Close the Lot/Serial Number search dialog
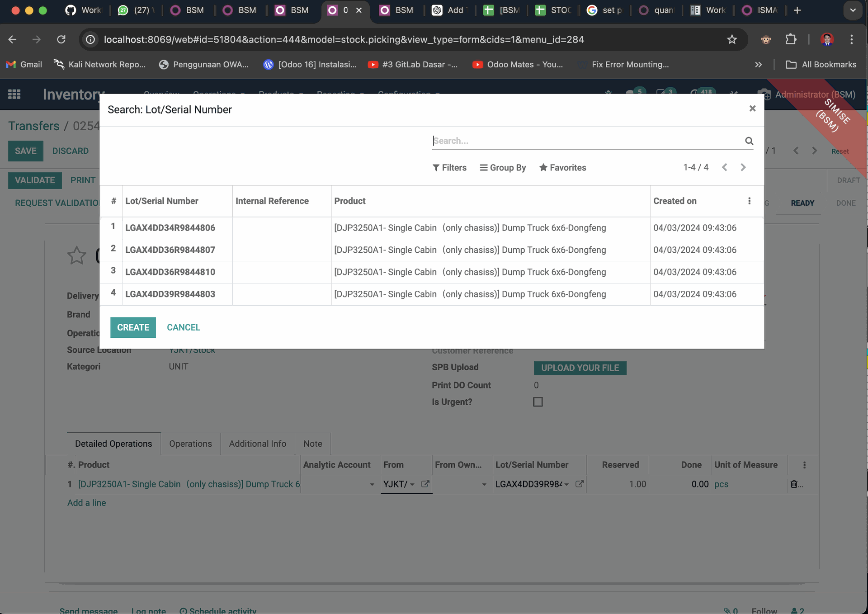 (x=752, y=109)
